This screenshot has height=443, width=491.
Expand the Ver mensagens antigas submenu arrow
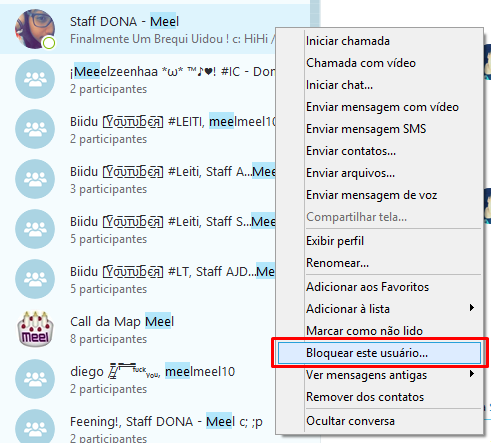tap(472, 374)
